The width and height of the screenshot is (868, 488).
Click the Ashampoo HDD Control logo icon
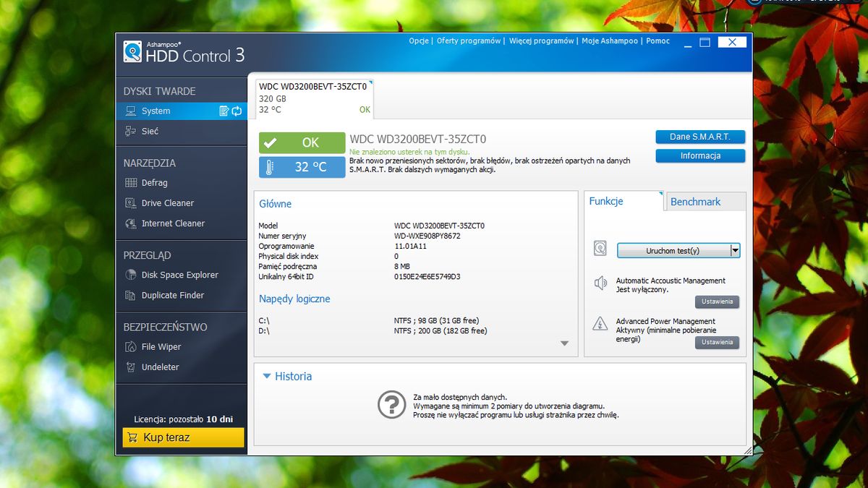[x=132, y=51]
